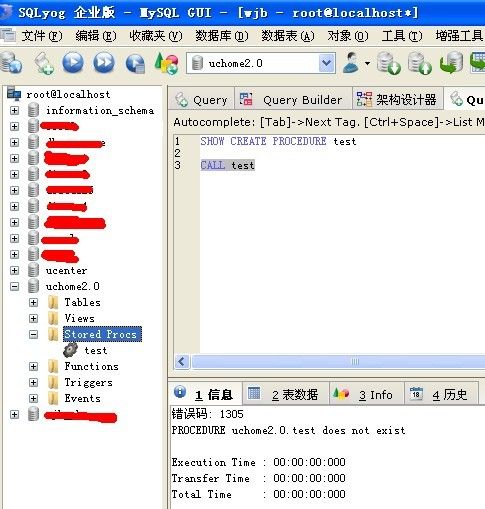Viewport: 485px width, 509px height.
Task: Click the editor horizontal scrollbar thumb
Action: 339,361
